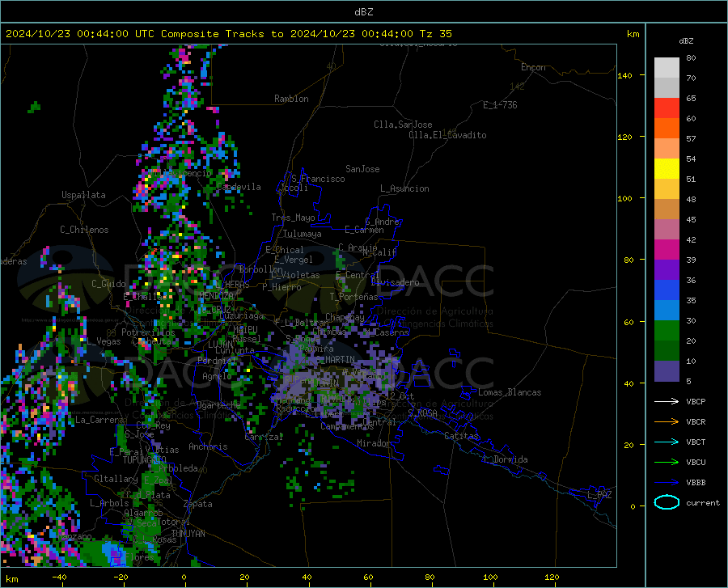728x588 pixels.
Task: Click the VBBB legend label
Action: 696,483
